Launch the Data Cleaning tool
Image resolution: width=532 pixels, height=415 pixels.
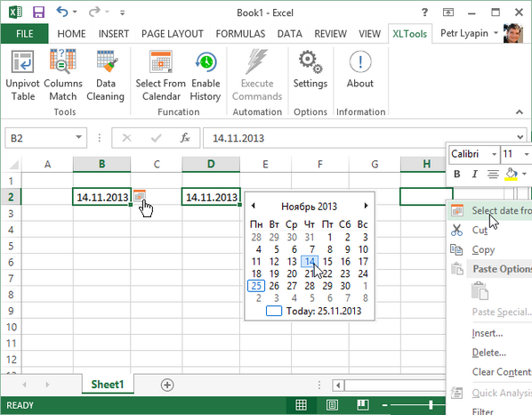pos(106,76)
